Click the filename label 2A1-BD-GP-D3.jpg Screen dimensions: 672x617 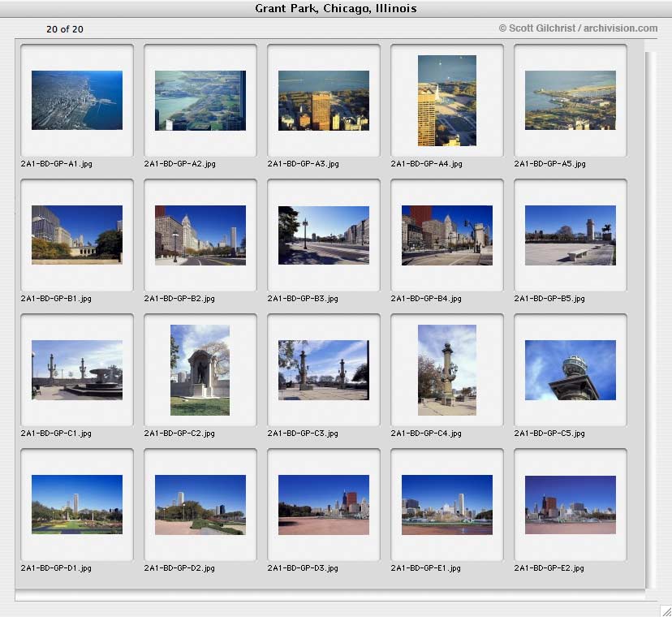pos(303,568)
